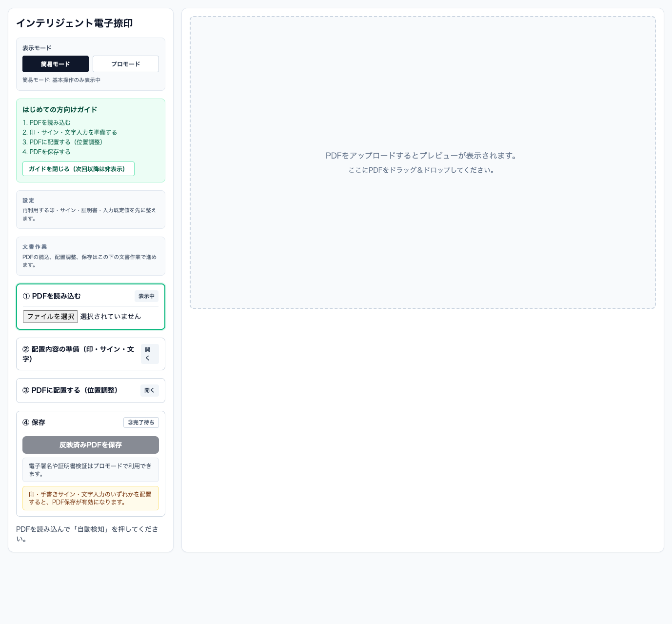The image size is (672, 624).
Task: Expand step ② using its 開く chevron
Action: [x=150, y=354]
